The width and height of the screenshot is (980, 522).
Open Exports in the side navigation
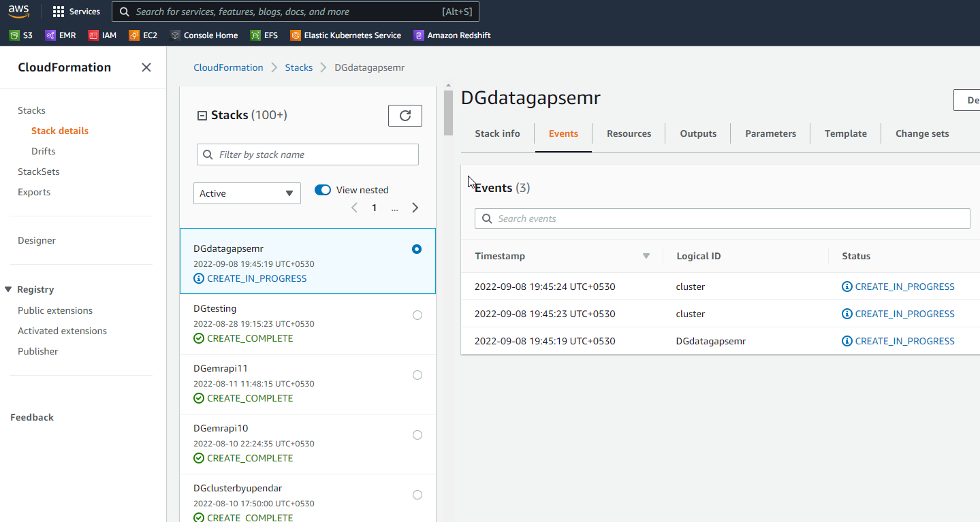pos(34,192)
